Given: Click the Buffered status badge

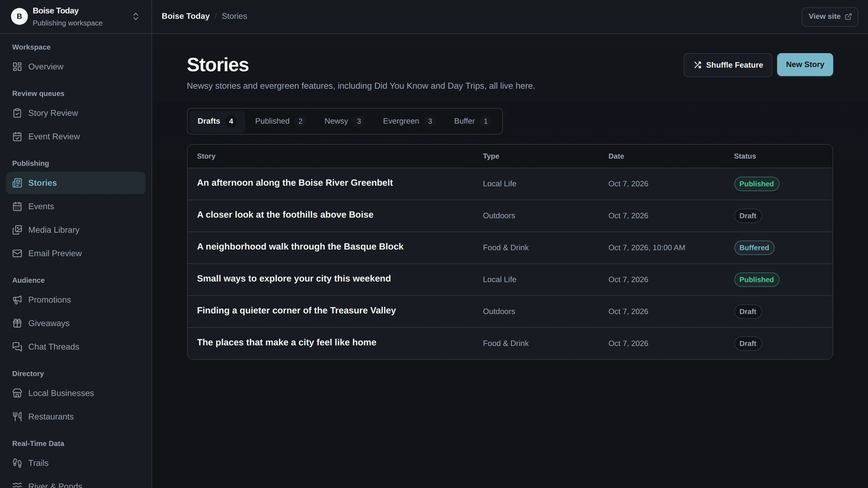Looking at the screenshot, I should pyautogui.click(x=754, y=248).
